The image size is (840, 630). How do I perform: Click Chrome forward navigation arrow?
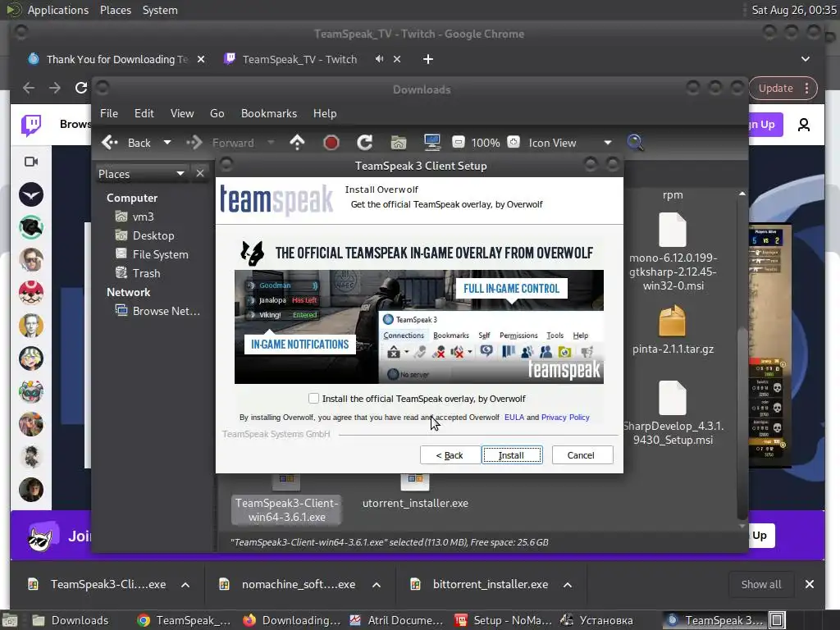pos(55,88)
